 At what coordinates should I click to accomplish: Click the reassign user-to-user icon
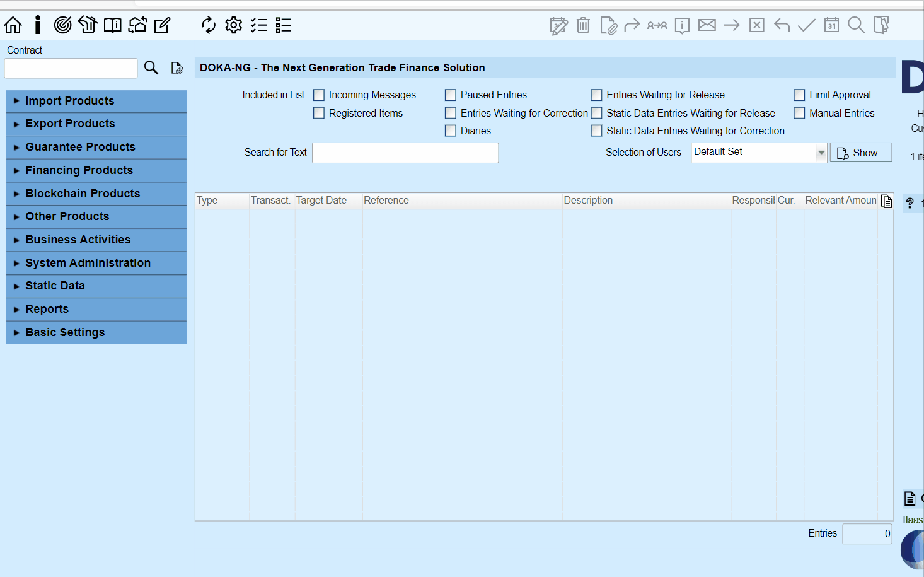click(657, 25)
